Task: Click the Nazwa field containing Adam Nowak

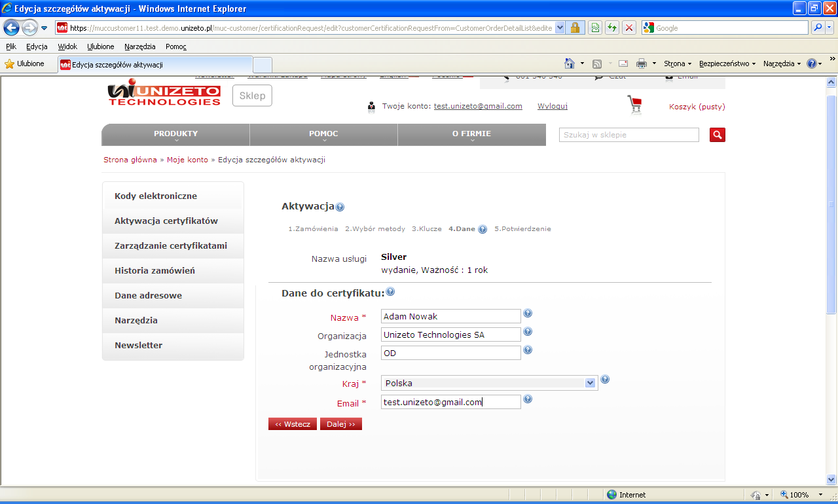Action: (451, 316)
